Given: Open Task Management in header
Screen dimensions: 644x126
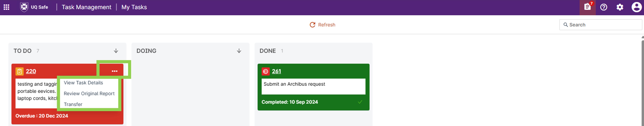Looking at the screenshot, I should pos(87,7).
